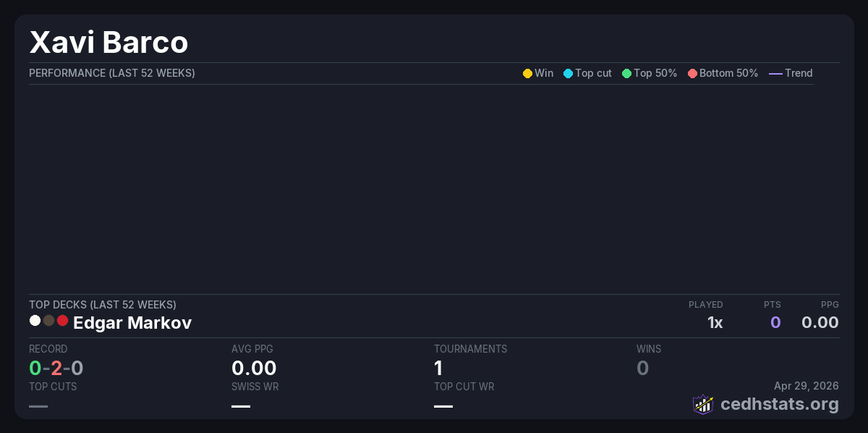This screenshot has width=868, height=433.
Task: Click the red Bottom 50% legend dot
Action: 692,73
